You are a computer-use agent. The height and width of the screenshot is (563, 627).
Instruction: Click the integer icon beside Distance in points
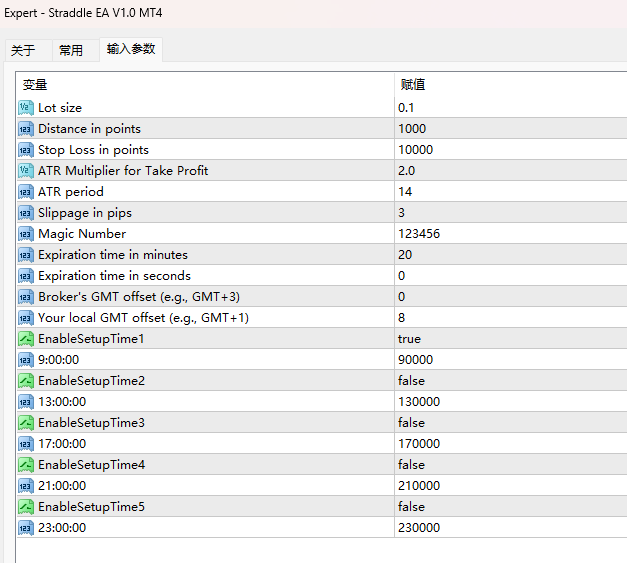point(26,129)
